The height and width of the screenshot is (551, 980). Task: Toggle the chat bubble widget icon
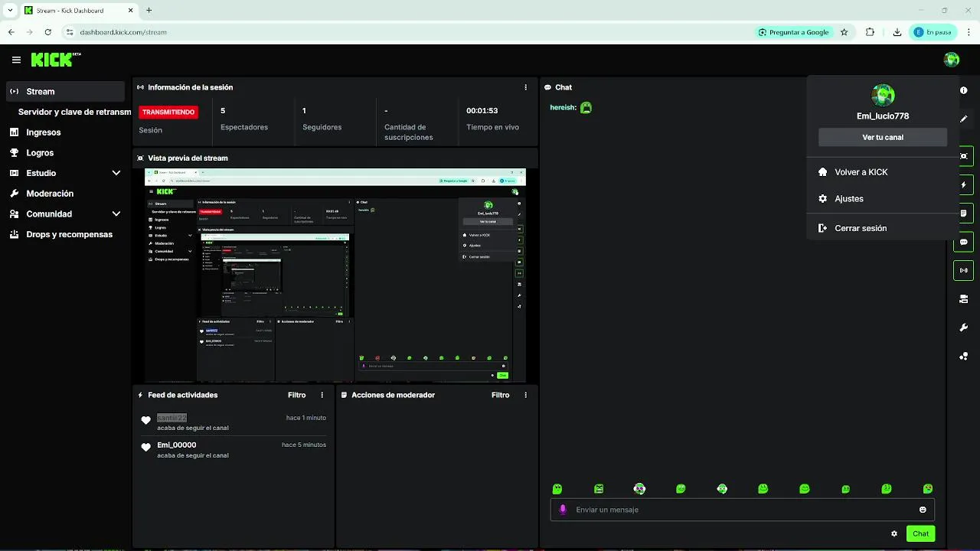[963, 242]
